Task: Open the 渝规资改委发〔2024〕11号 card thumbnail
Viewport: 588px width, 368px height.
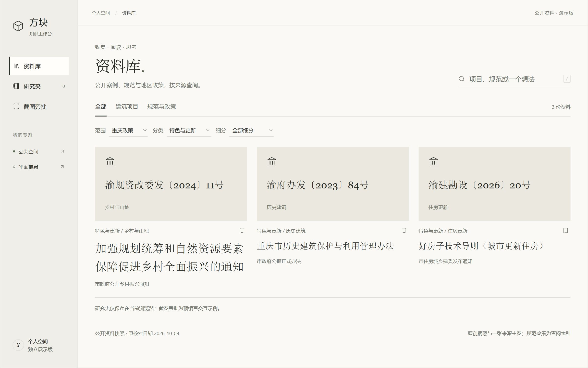Action: click(171, 184)
